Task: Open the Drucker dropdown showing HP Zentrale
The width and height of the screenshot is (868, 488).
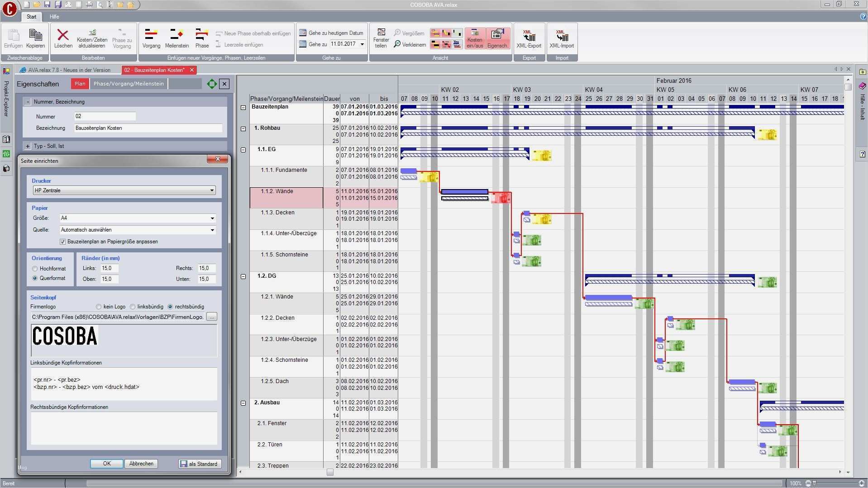Action: tap(124, 190)
